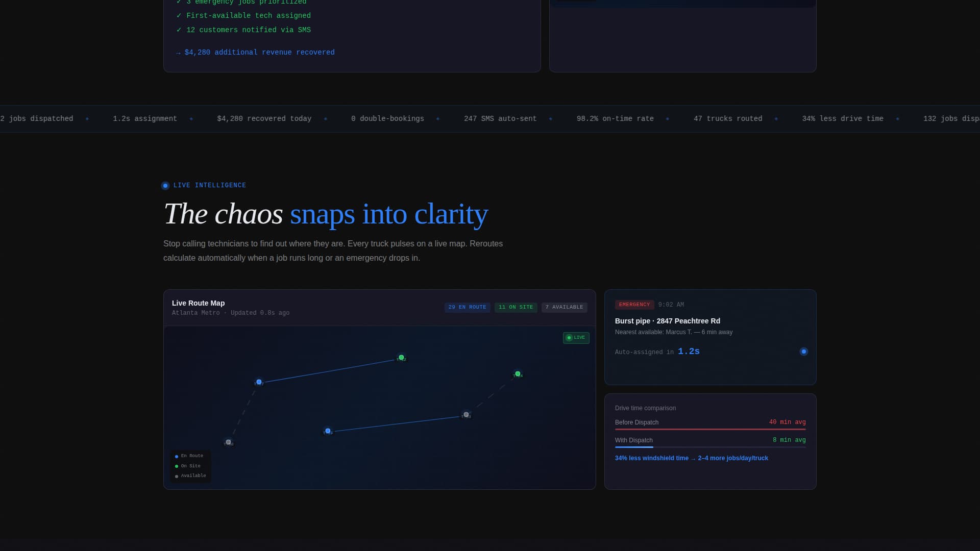Image resolution: width=980 pixels, height=551 pixels.
Task: Click the pulsing dot beside LIVE INTELLIGENCE
Action: [x=165, y=186]
